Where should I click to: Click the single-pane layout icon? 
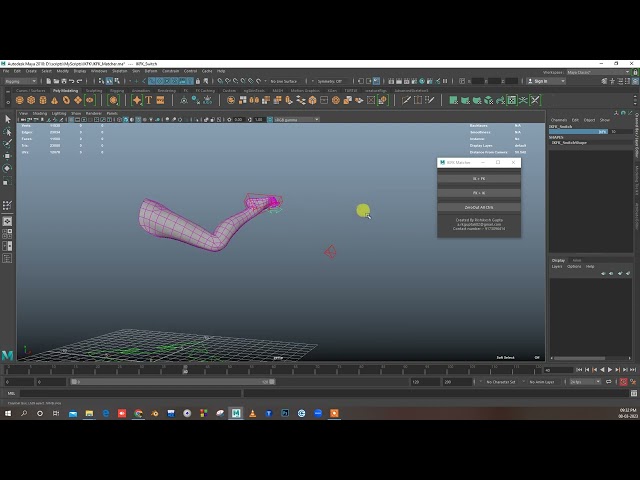pyautogui.click(x=7, y=221)
